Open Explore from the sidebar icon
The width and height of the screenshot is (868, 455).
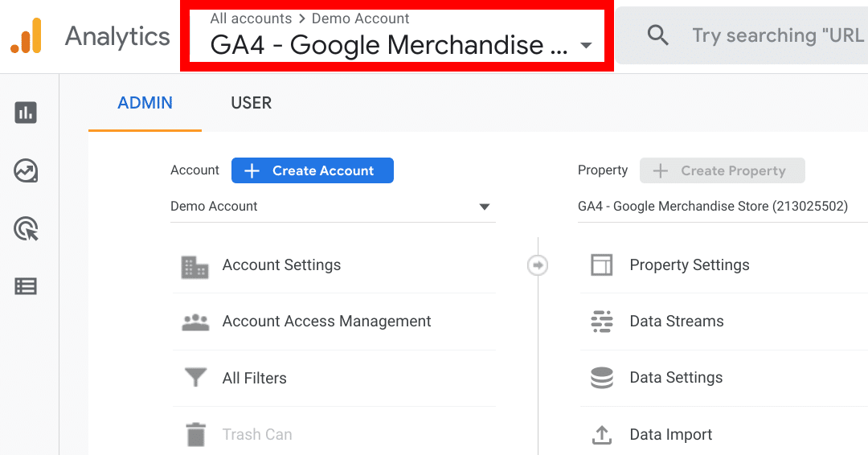coord(26,170)
